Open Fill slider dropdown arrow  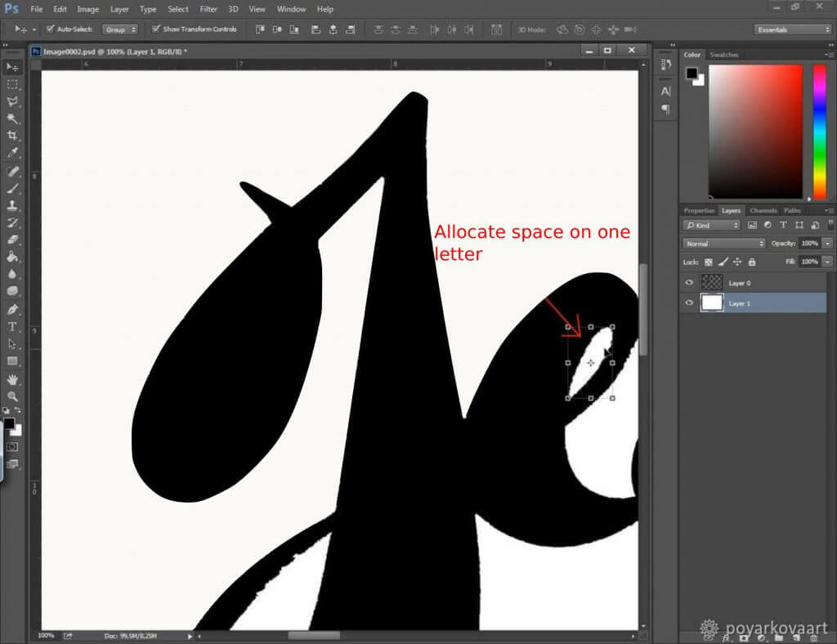coord(828,262)
